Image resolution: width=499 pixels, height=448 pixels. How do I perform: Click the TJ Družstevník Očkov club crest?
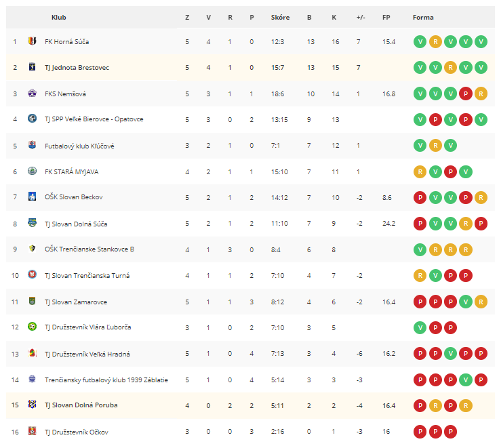click(32, 431)
